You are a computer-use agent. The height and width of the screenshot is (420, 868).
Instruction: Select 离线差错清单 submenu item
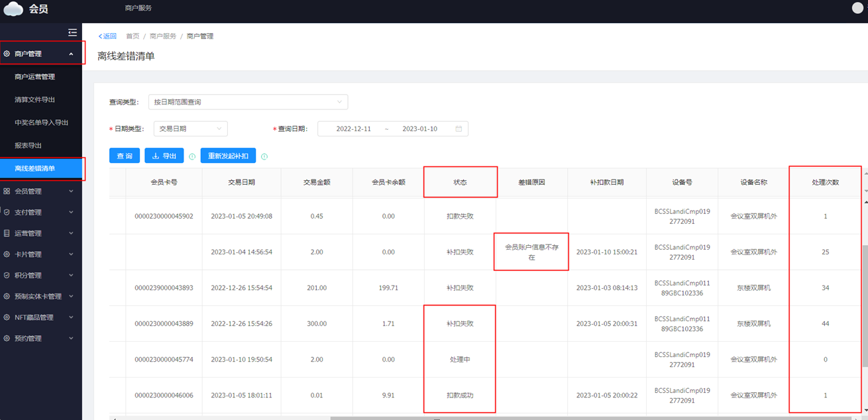click(x=41, y=168)
